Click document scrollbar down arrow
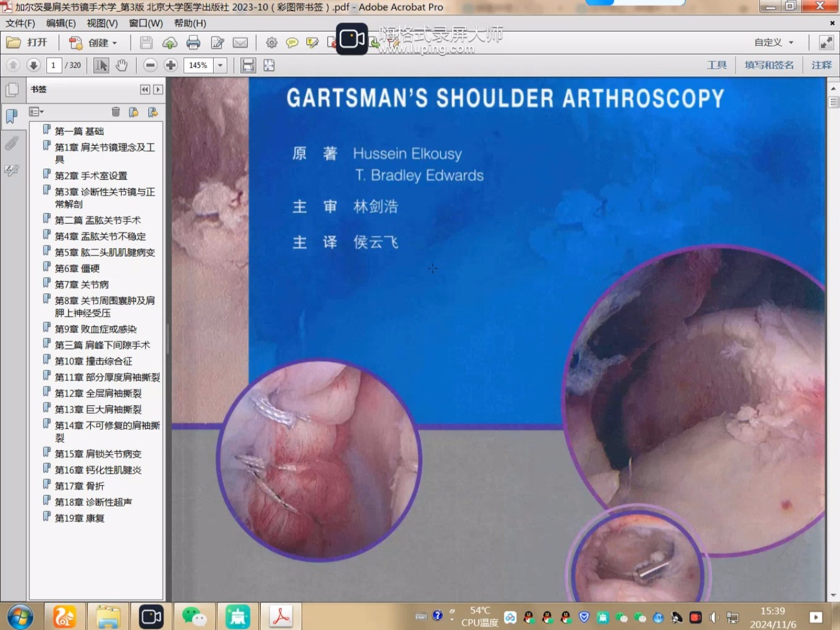 point(834,595)
